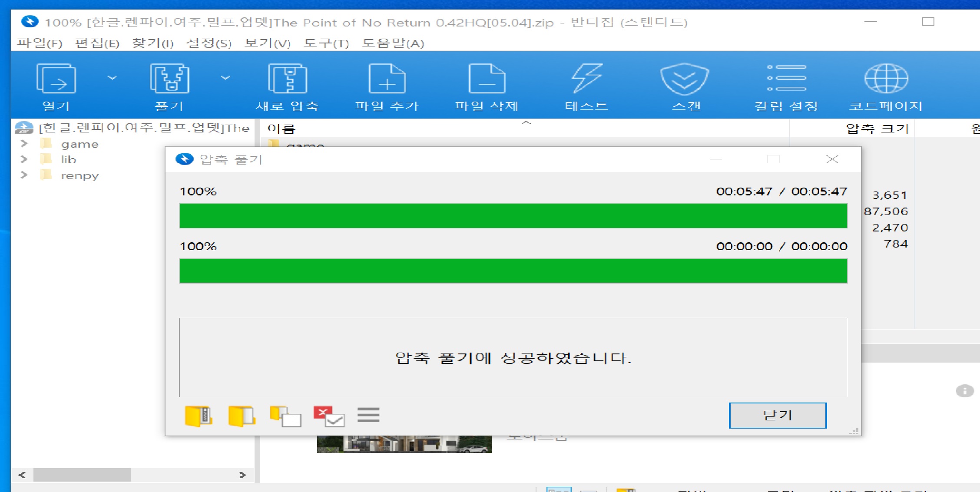Click the 파일 삭제 delete file icon
The image size is (980, 492).
(x=487, y=79)
